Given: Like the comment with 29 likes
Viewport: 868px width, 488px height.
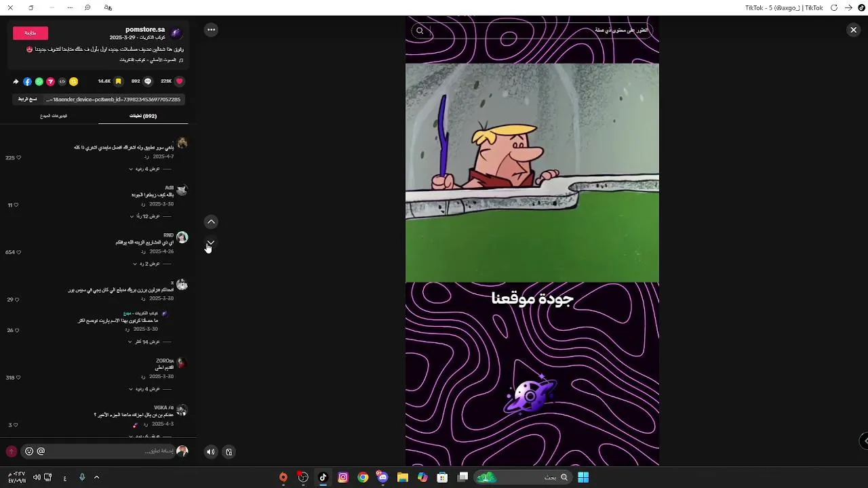Looking at the screenshot, I should (17, 300).
